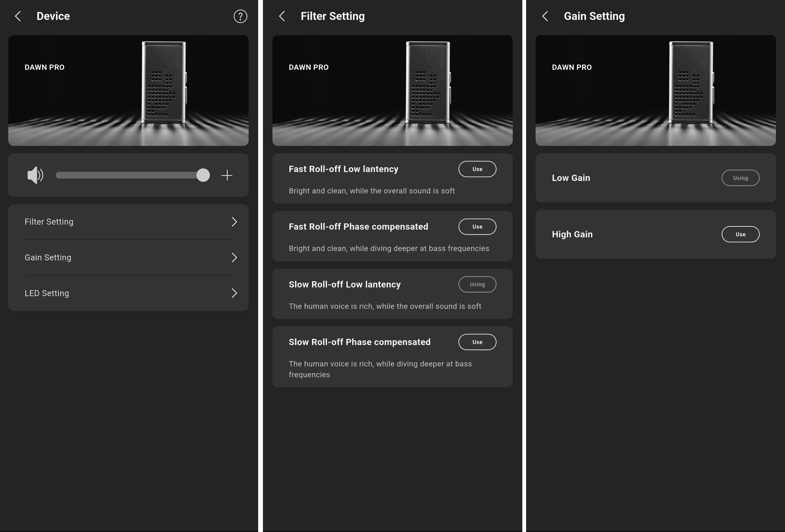Click the Using button for Low Gain
Image resolution: width=785 pixels, height=532 pixels.
(740, 178)
